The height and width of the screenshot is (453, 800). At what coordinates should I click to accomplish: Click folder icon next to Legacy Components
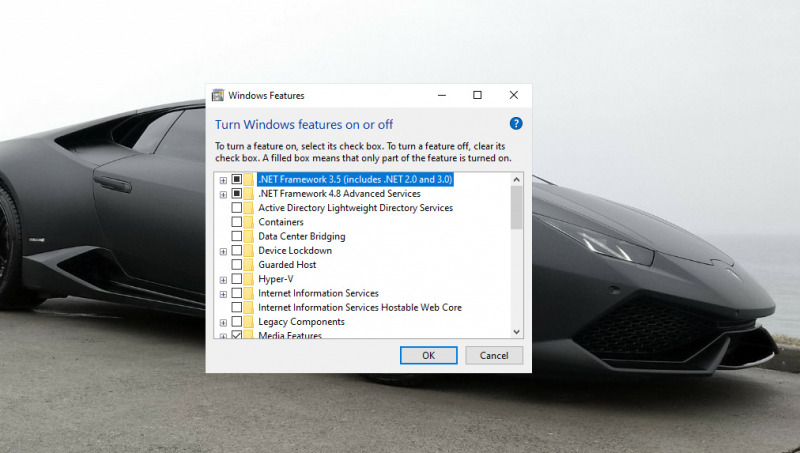pos(248,322)
